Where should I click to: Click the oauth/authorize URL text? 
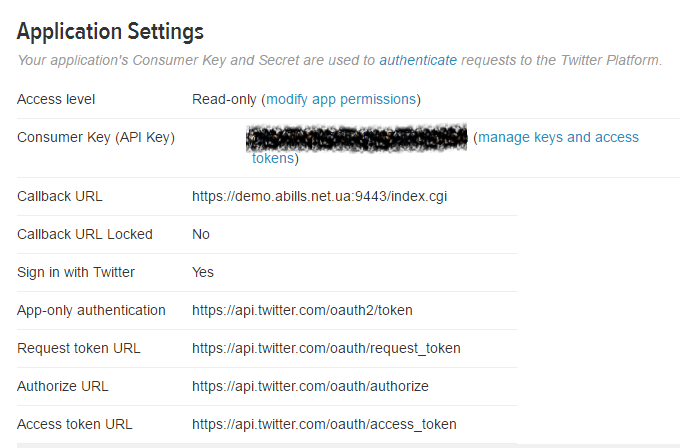tap(310, 386)
